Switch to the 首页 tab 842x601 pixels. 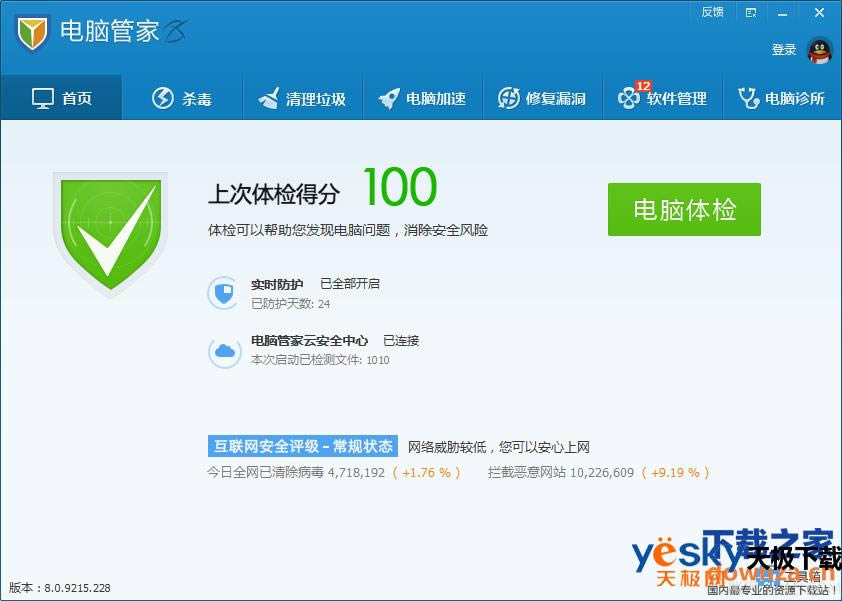62,95
